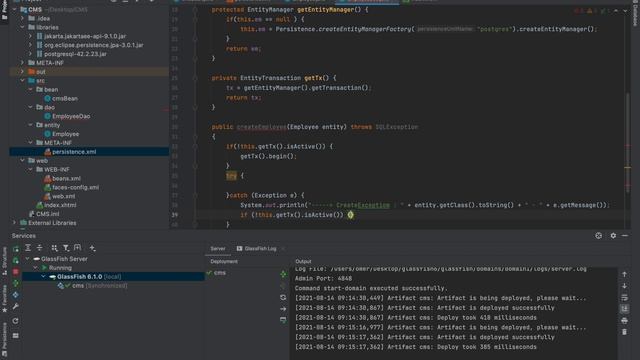Stop the GlassFish server with red button
The width and height of the screenshot is (640, 360).
(x=16, y=271)
